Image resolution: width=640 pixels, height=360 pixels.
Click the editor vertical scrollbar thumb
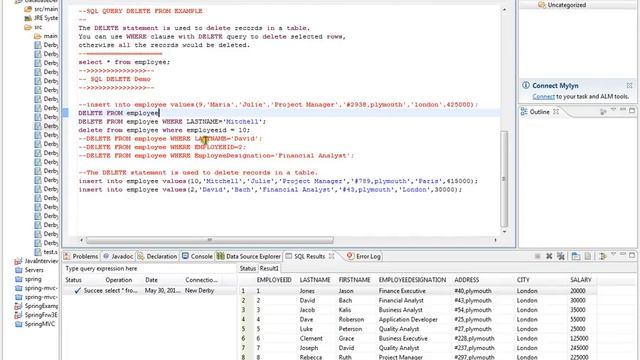point(504,179)
